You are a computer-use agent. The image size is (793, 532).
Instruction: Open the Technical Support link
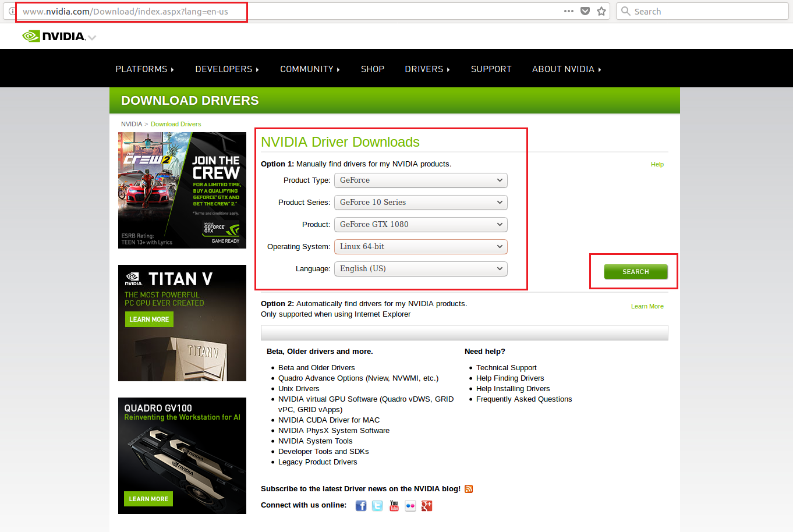click(x=507, y=368)
